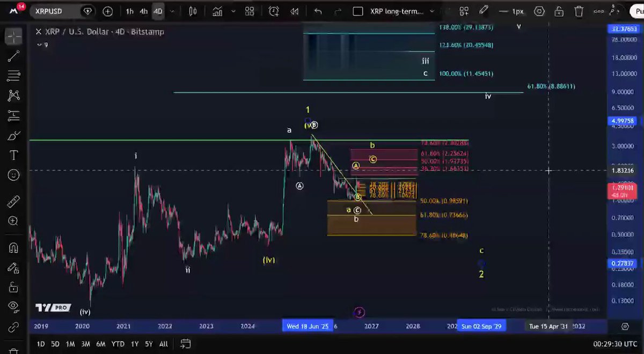Select the 4D interval
Viewport: 644px width, 354px height.
pos(158,11)
